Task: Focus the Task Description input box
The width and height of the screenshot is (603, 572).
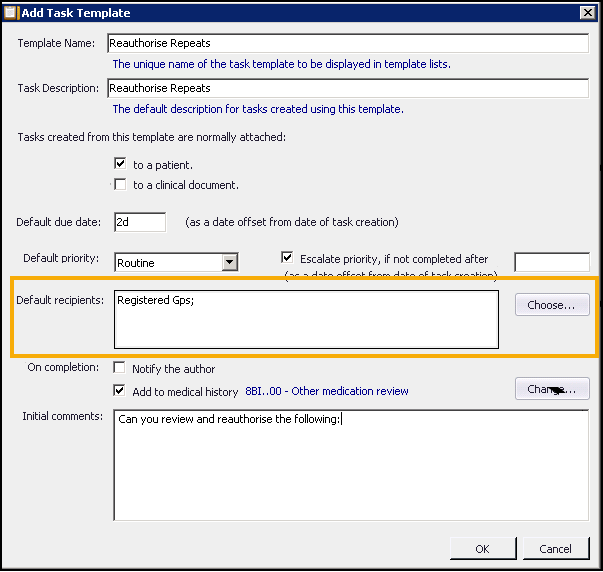Action: pos(347,88)
